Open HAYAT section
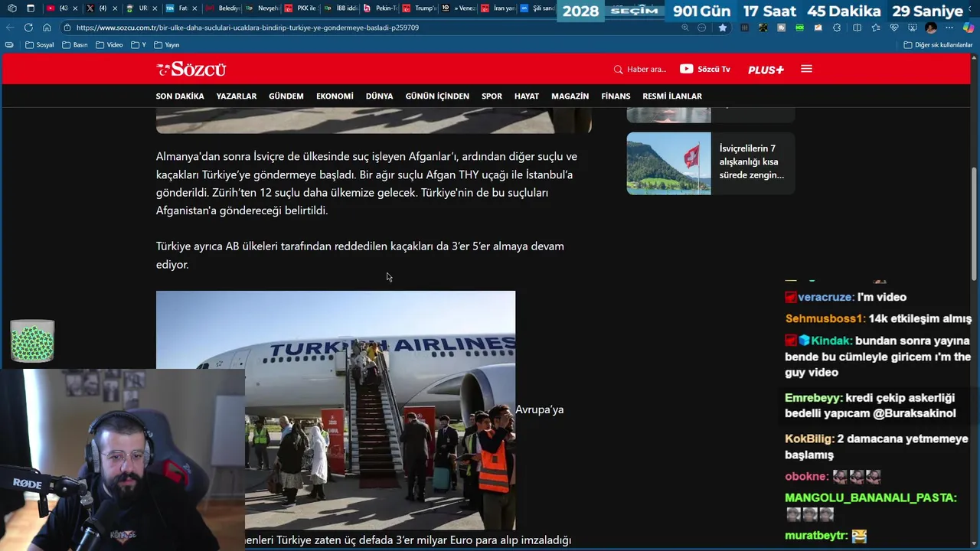The image size is (980, 551). point(527,96)
